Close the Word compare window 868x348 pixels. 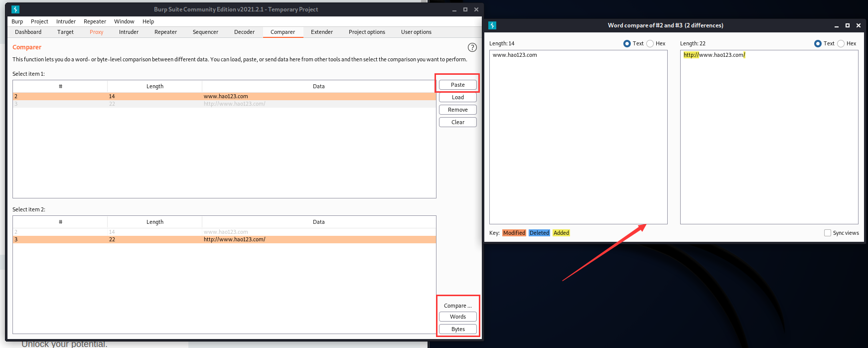[859, 25]
